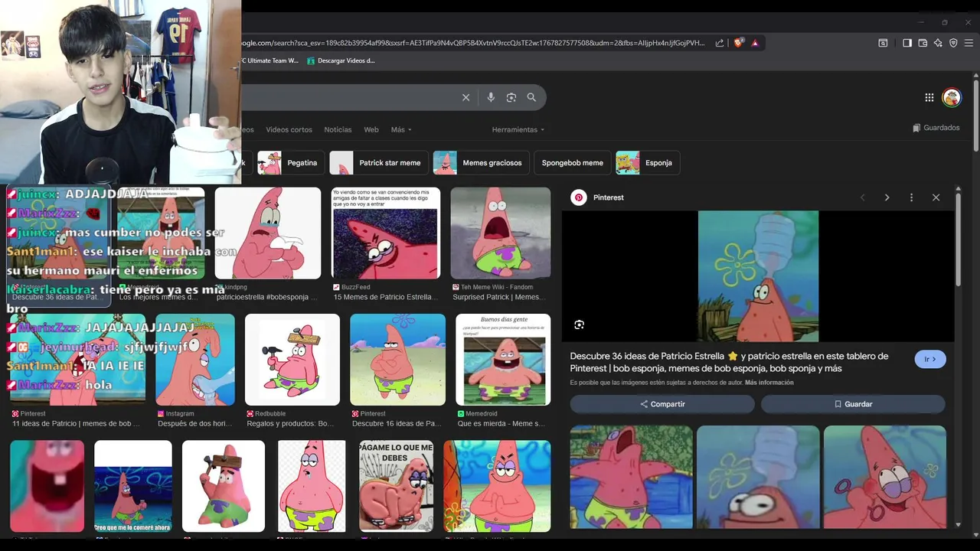Open Redbubble Patrick with hammer thumbnail

[x=292, y=360]
